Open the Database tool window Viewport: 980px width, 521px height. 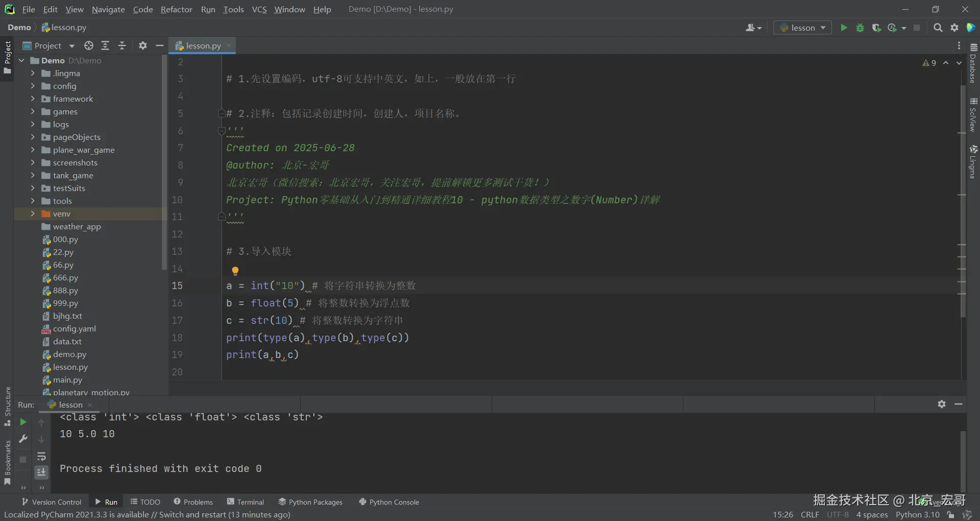[973, 63]
